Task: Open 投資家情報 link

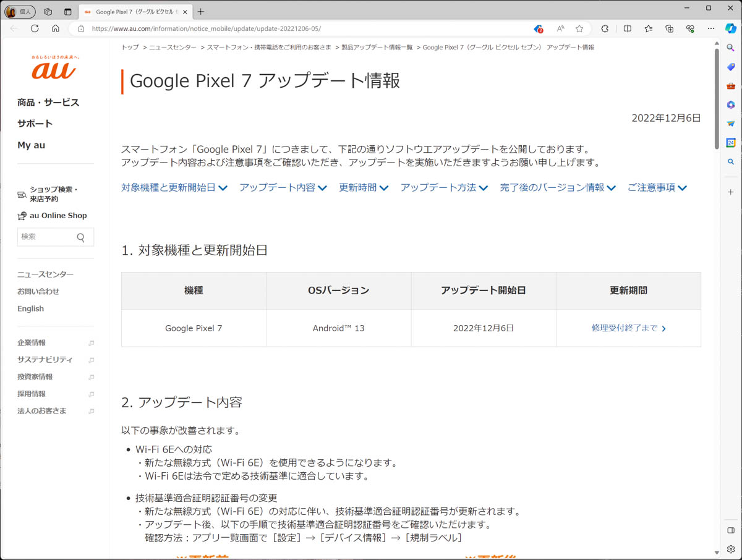Action: [35, 376]
